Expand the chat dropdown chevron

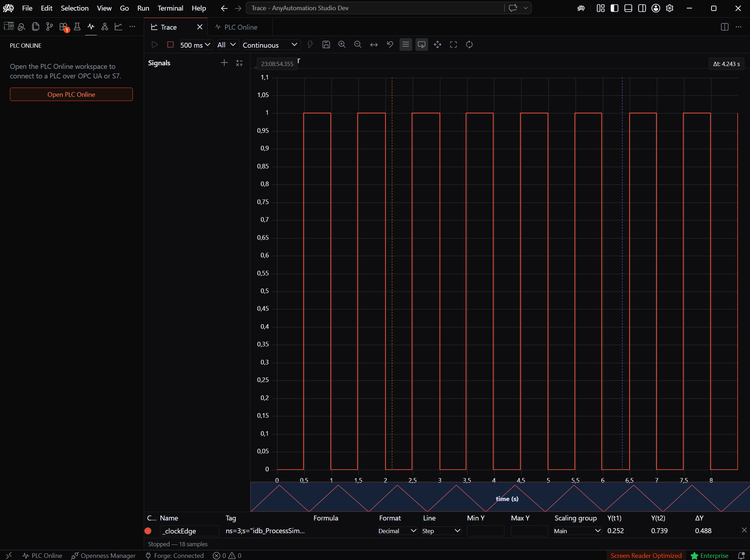pos(526,8)
